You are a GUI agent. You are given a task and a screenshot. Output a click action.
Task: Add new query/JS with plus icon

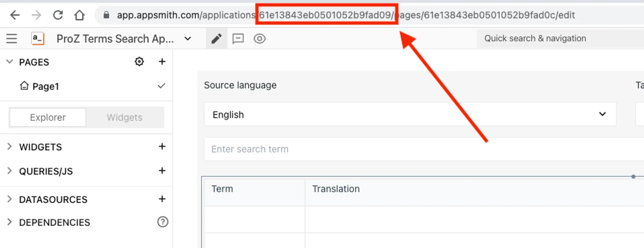pos(162,171)
